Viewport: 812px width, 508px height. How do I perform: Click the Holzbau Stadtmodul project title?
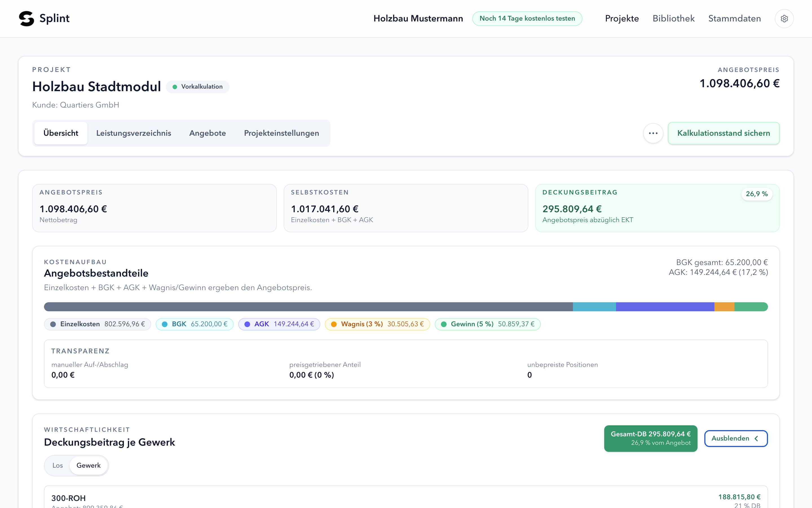click(97, 87)
